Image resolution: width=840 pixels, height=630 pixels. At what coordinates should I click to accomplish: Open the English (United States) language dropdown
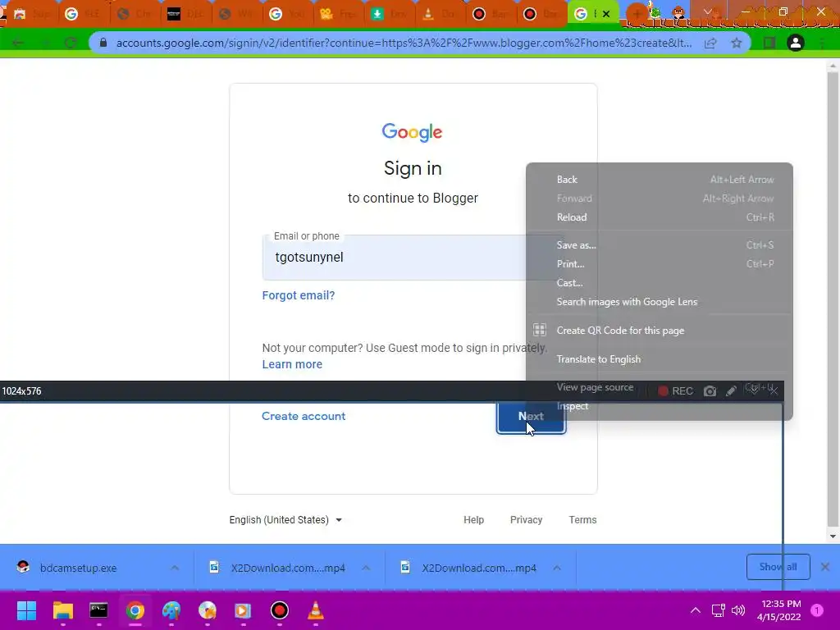285,519
